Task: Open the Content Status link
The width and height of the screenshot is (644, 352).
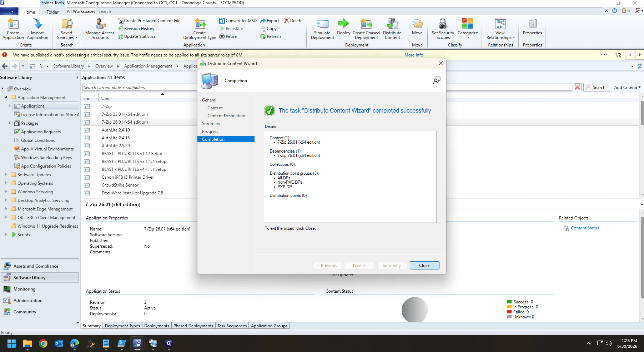Action: pyautogui.click(x=585, y=228)
